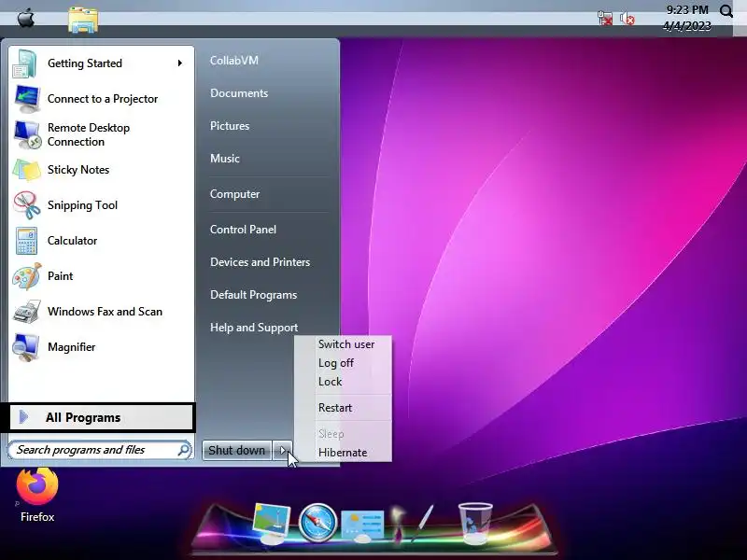Open the file explorer folder icon in top bar
Image resolution: width=747 pixels, height=560 pixels.
click(83, 20)
